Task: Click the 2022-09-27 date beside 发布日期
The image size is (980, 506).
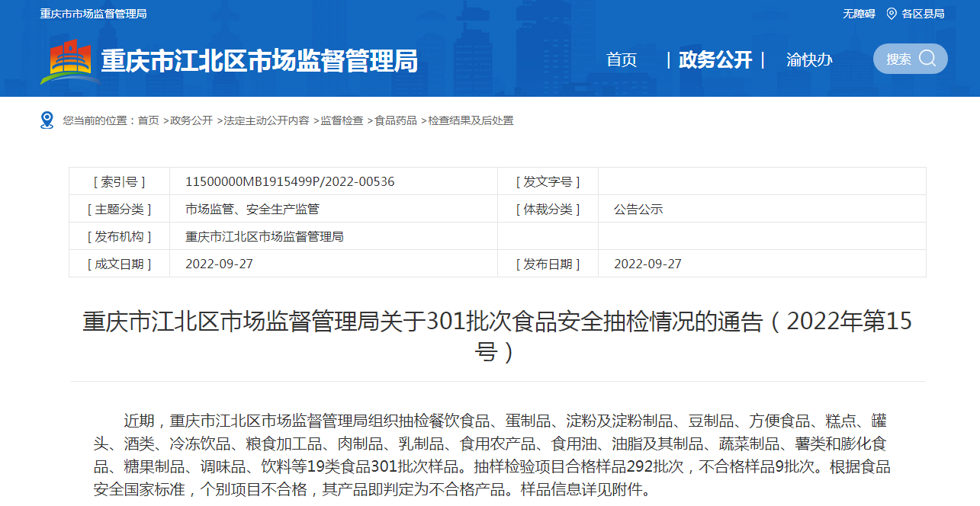Action: pos(647,264)
